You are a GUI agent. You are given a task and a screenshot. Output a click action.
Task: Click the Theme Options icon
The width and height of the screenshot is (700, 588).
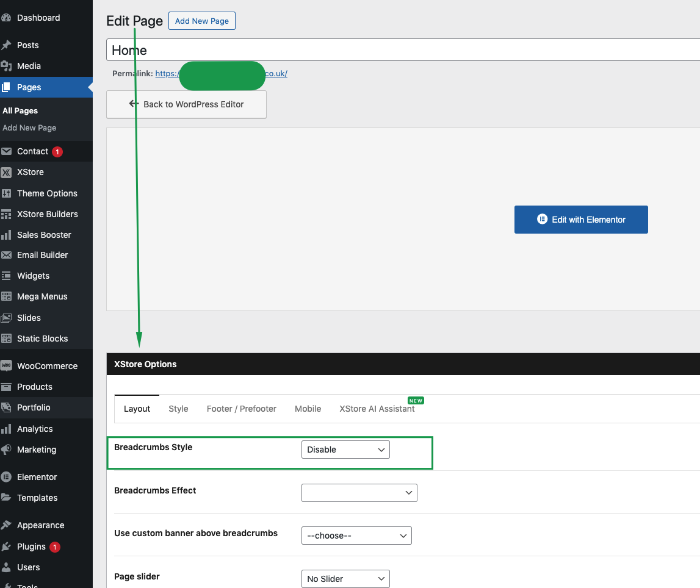point(6,193)
